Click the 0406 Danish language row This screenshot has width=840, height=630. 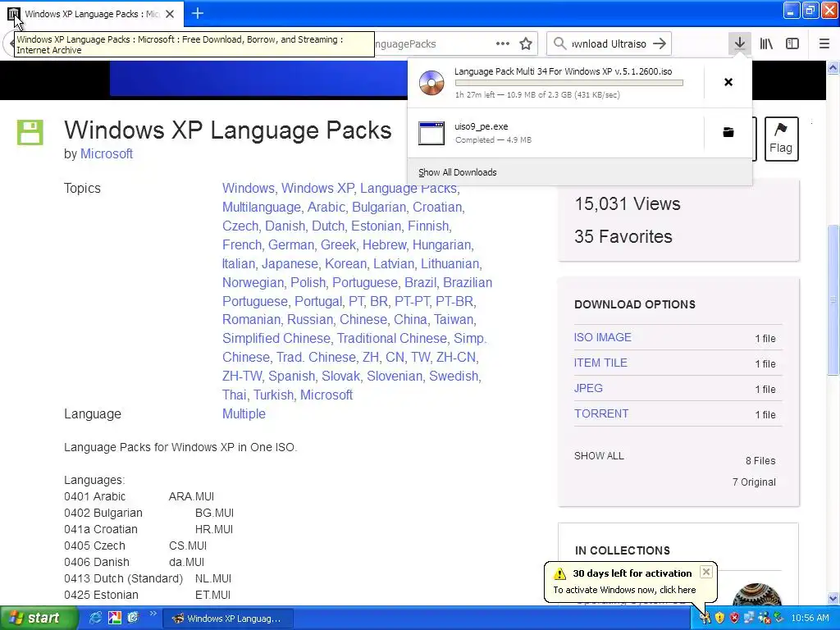click(134, 562)
